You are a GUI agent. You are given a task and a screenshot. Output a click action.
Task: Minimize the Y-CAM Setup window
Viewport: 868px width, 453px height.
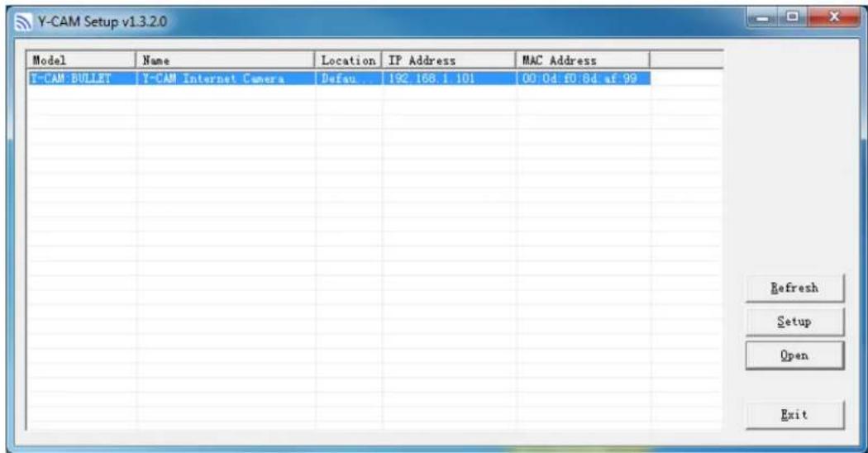click(x=764, y=17)
